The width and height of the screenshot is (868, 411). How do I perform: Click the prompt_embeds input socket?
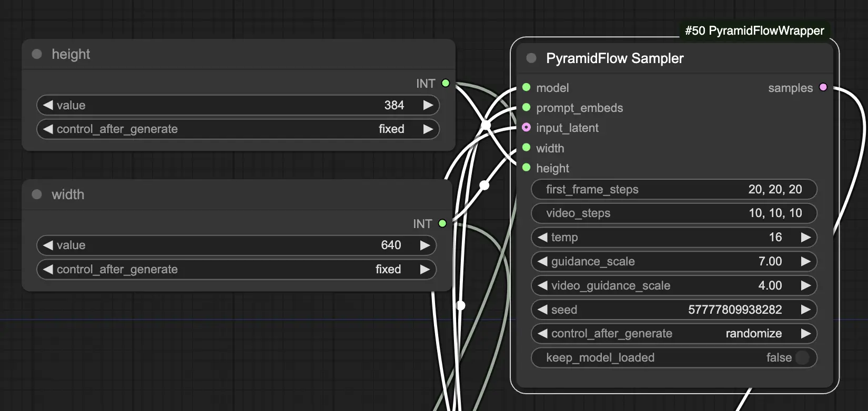pyautogui.click(x=526, y=107)
